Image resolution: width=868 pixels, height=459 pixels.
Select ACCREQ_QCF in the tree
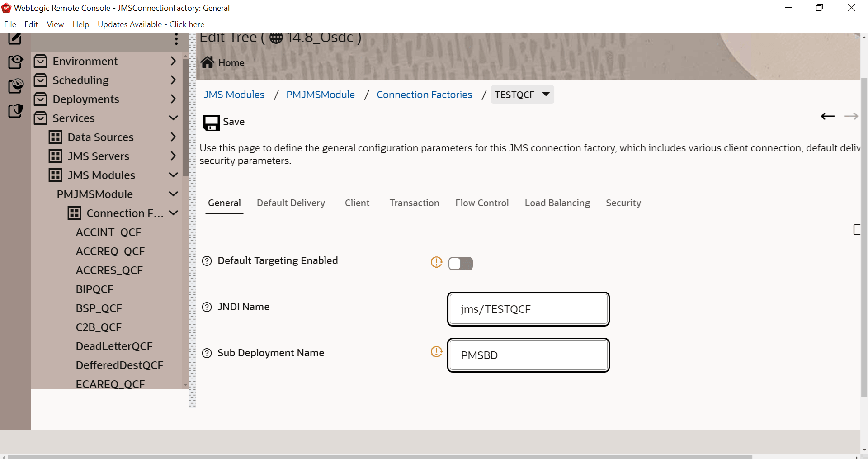(x=110, y=251)
